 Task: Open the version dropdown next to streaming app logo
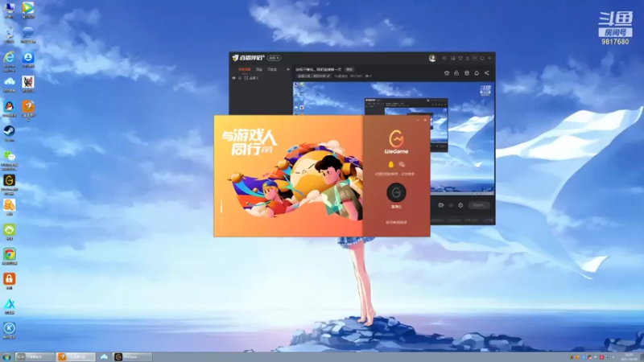point(274,58)
